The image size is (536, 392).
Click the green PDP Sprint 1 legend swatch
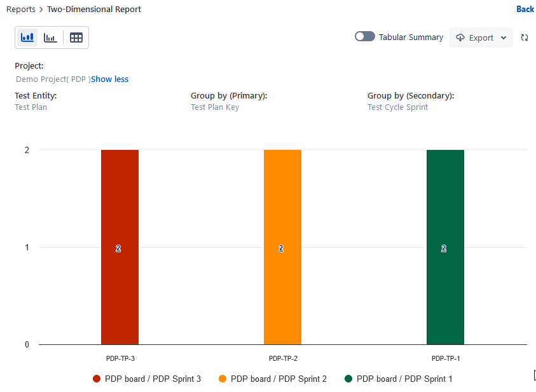pos(348,379)
